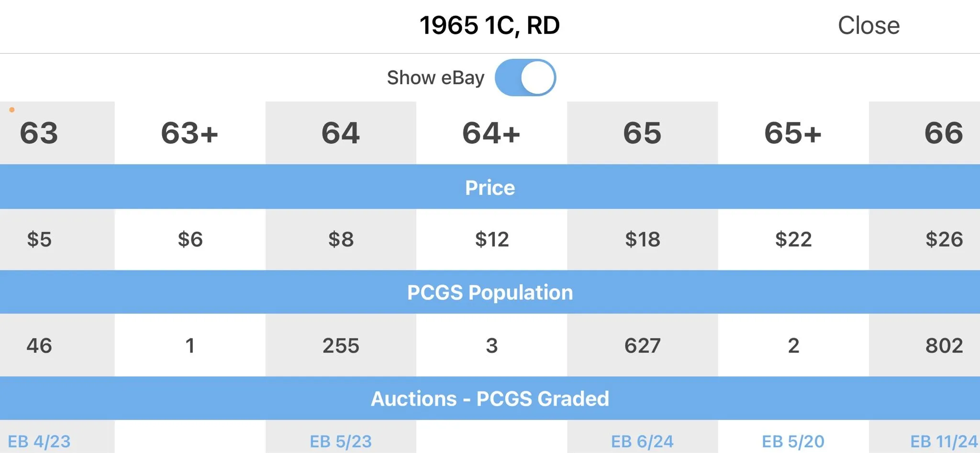Select the grade 64+ column header
The image size is (980, 453).
pos(491,133)
